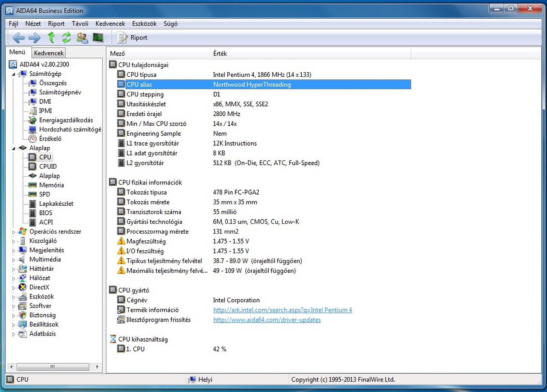Select the CPU típusa row

pos(264,75)
